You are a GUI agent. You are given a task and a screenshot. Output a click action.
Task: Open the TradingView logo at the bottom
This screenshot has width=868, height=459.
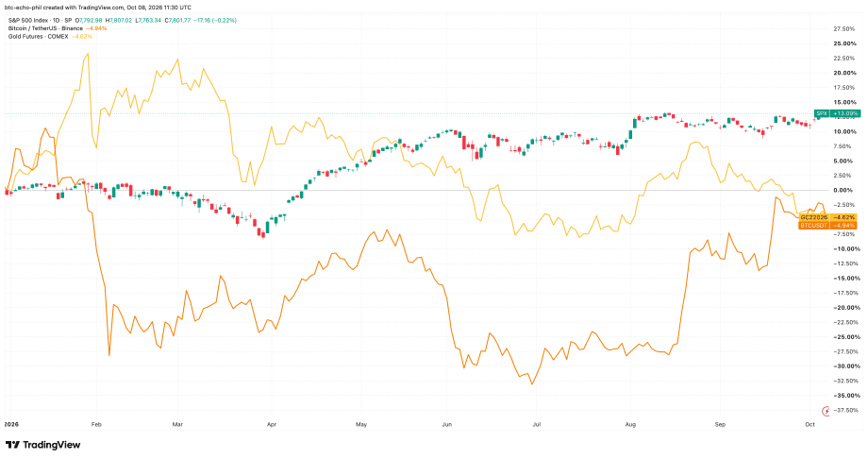click(x=43, y=445)
